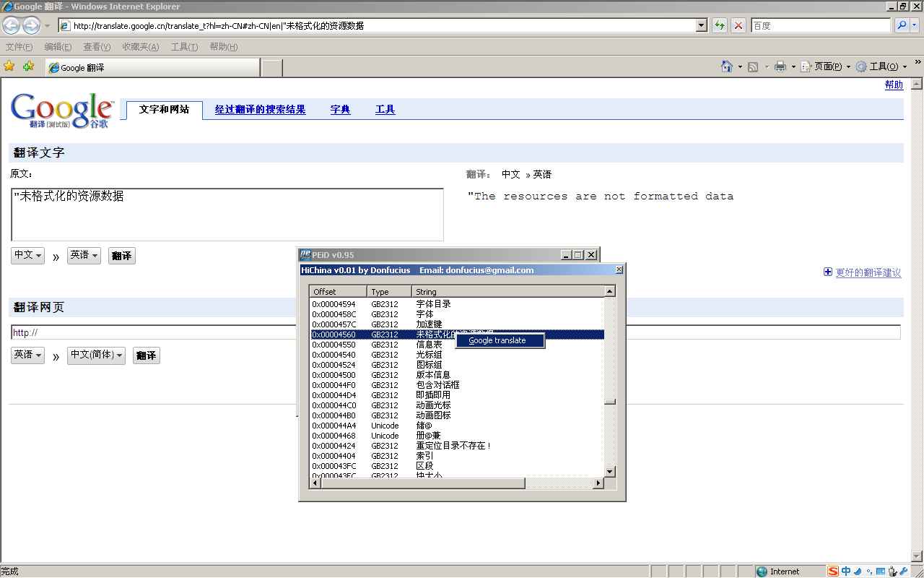This screenshot has height=578, width=924.
Task: Click the Add to Favorites star-plus icon
Action: (x=28, y=66)
